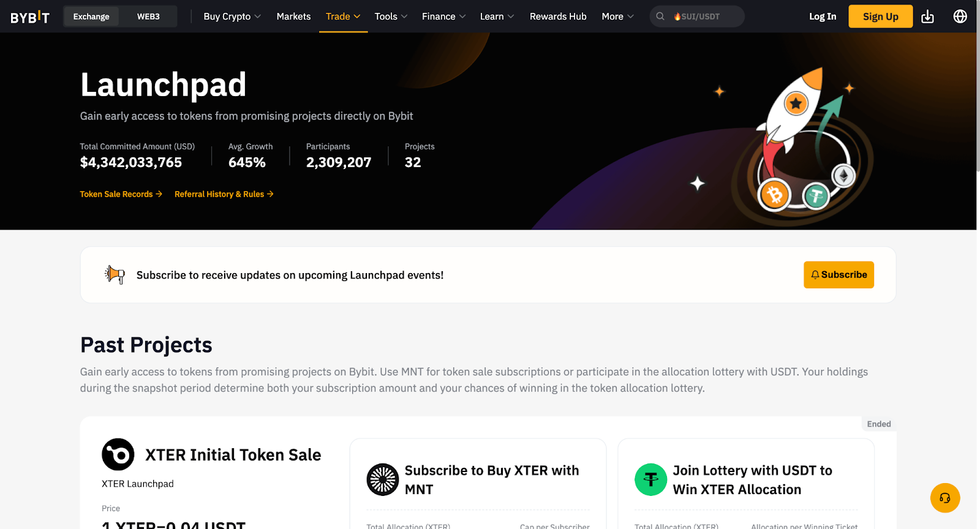This screenshot has width=980, height=529.
Task: Open the Markets menu item
Action: (293, 17)
